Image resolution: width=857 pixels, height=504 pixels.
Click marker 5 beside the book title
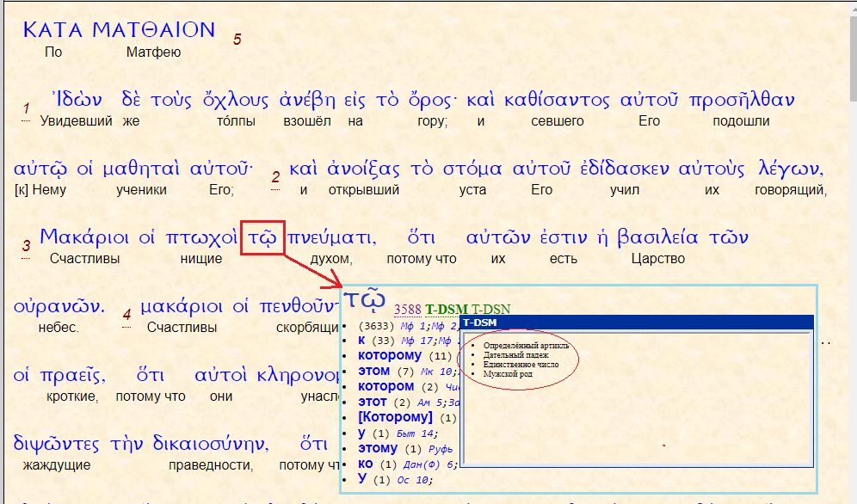coord(237,40)
